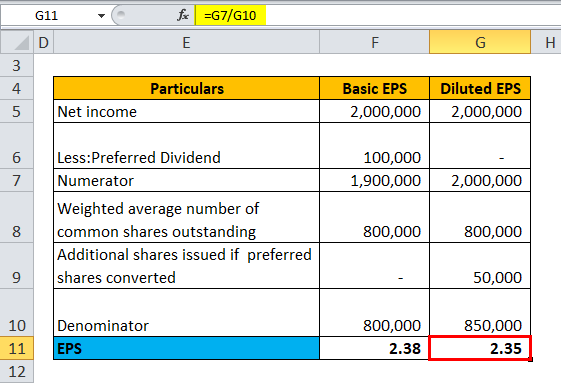
Task: Select row 4 header
Action: [x=17, y=88]
